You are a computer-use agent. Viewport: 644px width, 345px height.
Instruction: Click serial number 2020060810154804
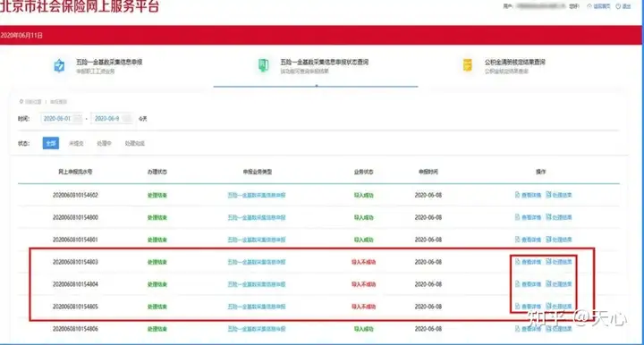75,284
